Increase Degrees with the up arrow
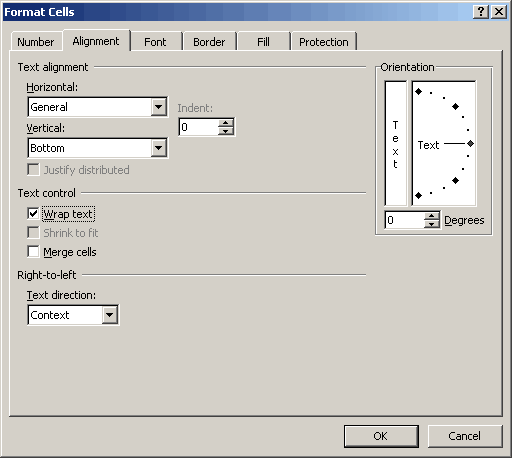The image size is (512, 458). tap(432, 216)
